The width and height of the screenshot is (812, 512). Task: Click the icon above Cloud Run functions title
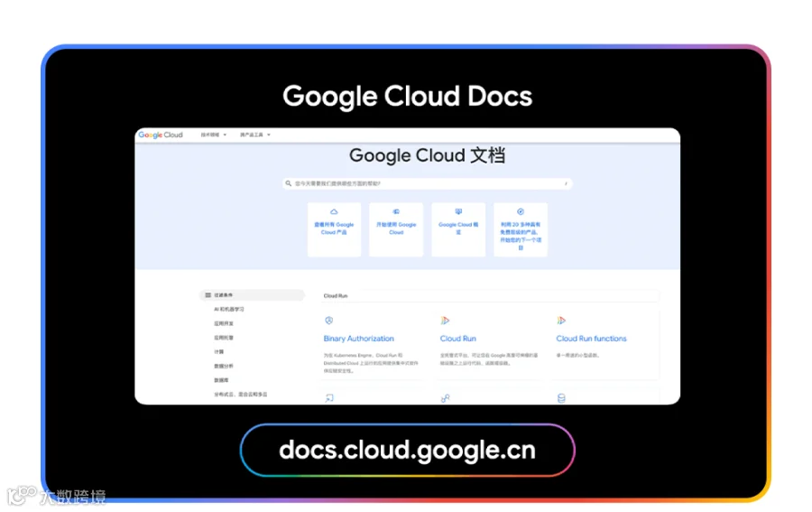pyautogui.click(x=561, y=321)
